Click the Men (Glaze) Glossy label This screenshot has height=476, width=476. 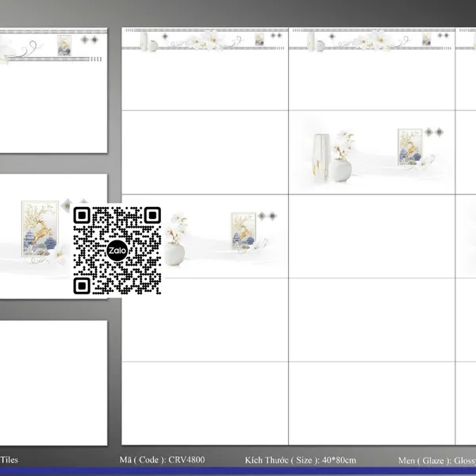(436, 459)
